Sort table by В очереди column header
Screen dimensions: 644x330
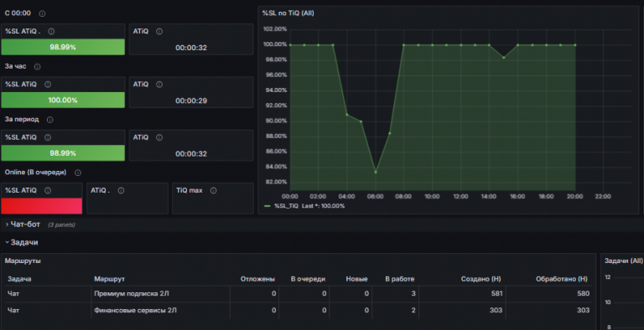308,279
